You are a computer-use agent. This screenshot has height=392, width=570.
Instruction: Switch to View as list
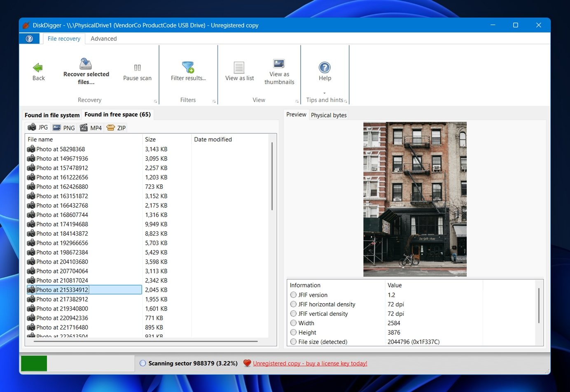click(239, 71)
